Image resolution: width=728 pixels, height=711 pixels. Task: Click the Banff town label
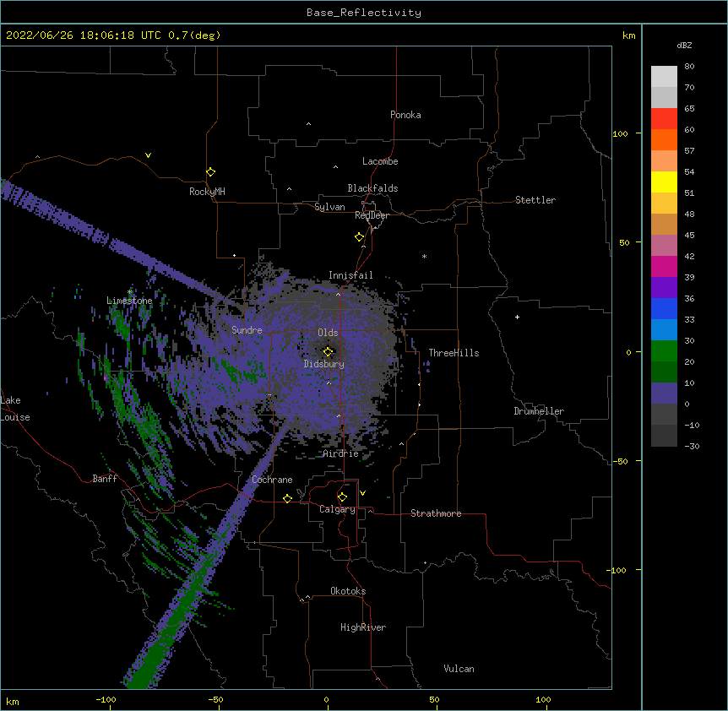pos(105,479)
